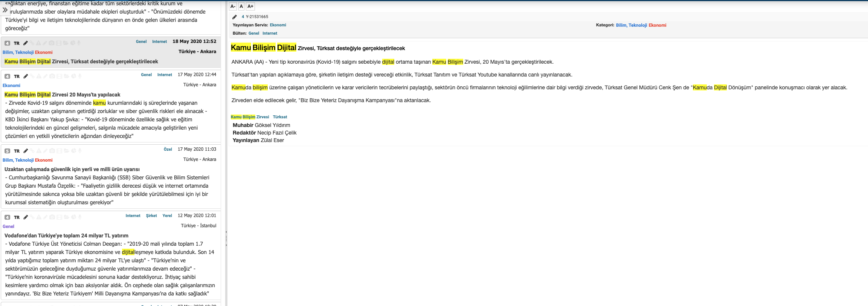Select the Şirket bulletin label on the Vodafone item
Screen dimensions: 868x306
click(x=151, y=216)
